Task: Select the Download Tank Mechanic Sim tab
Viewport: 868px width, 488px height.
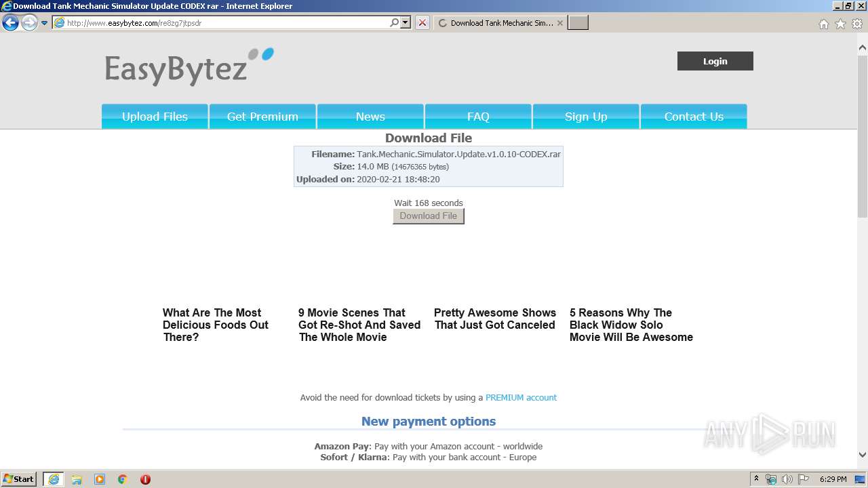Action: (x=500, y=22)
